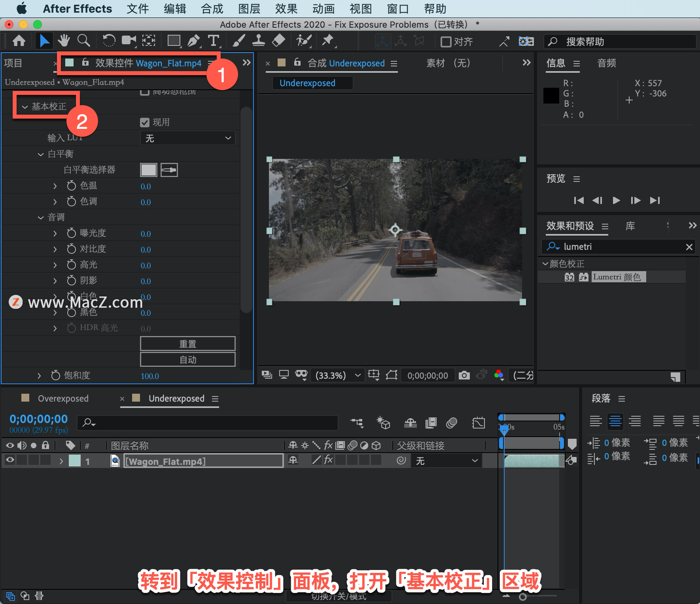Collapse the 音调 group
Viewport: 700px width, 604px height.
(x=40, y=217)
